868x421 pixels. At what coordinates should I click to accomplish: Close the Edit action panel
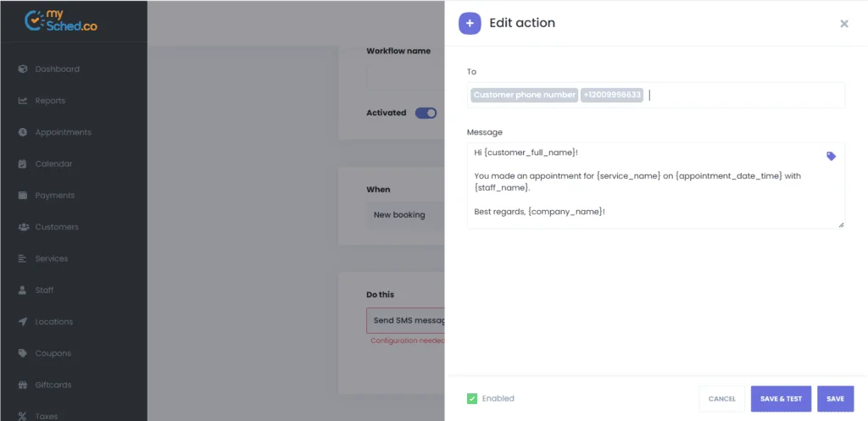(x=844, y=24)
